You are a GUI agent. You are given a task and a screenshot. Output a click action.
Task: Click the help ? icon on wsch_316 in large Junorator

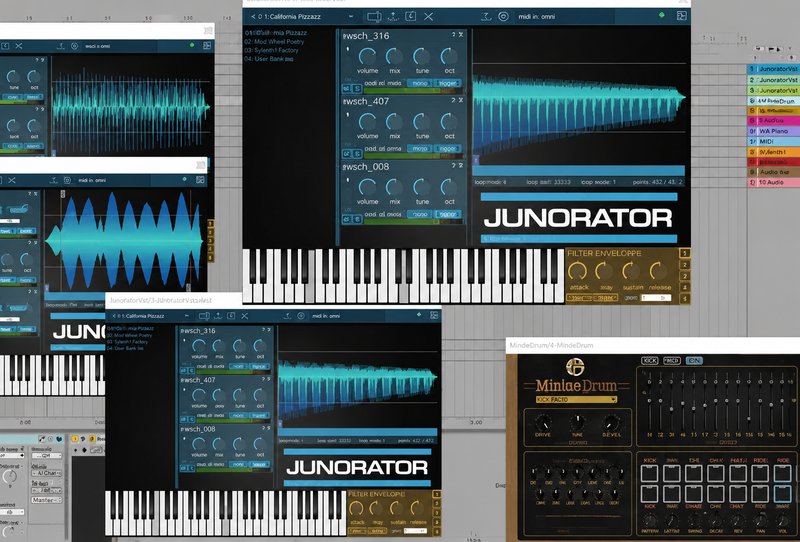point(453,35)
